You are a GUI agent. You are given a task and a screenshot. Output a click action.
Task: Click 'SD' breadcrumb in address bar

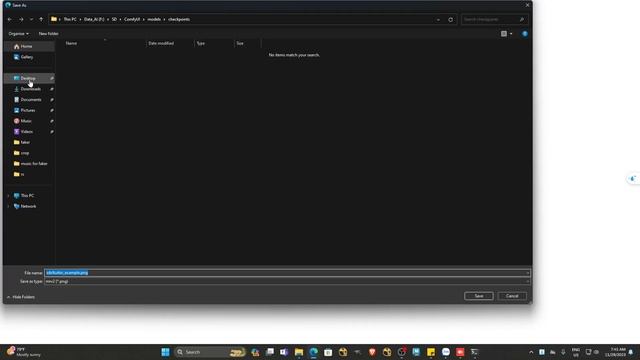[114, 19]
